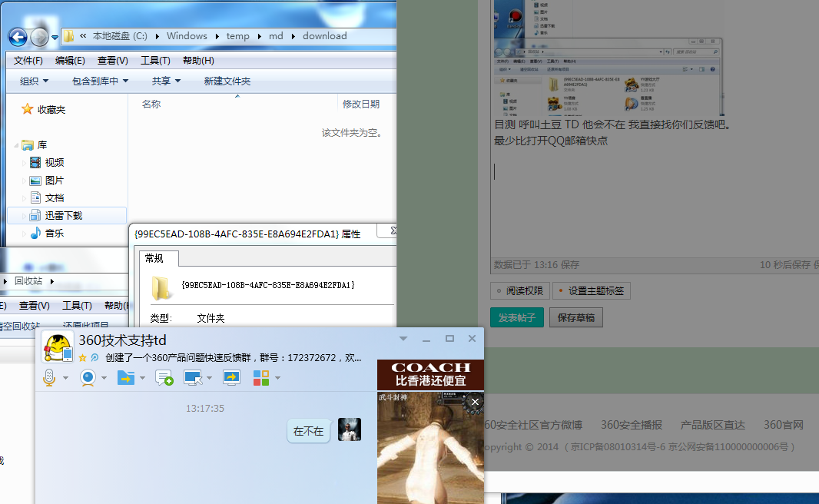
Task: Open send file options dropdown arrow
Action: coord(142,377)
